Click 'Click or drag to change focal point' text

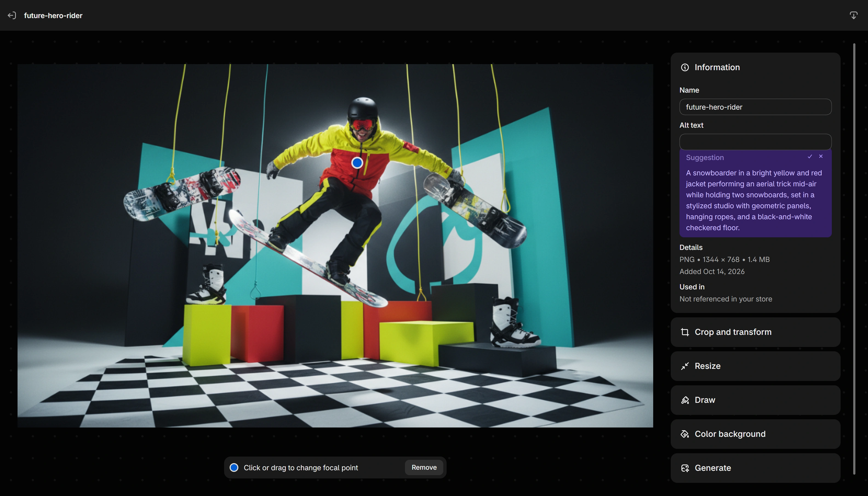pos(301,468)
